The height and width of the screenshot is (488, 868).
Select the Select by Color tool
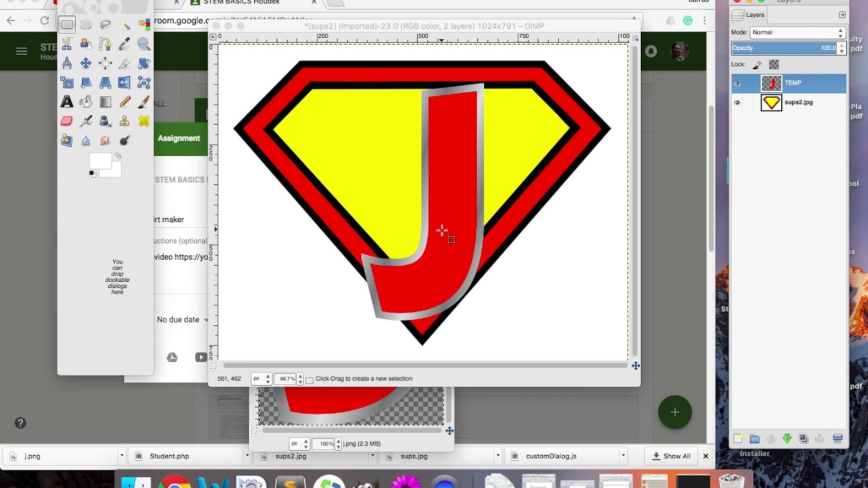point(144,24)
